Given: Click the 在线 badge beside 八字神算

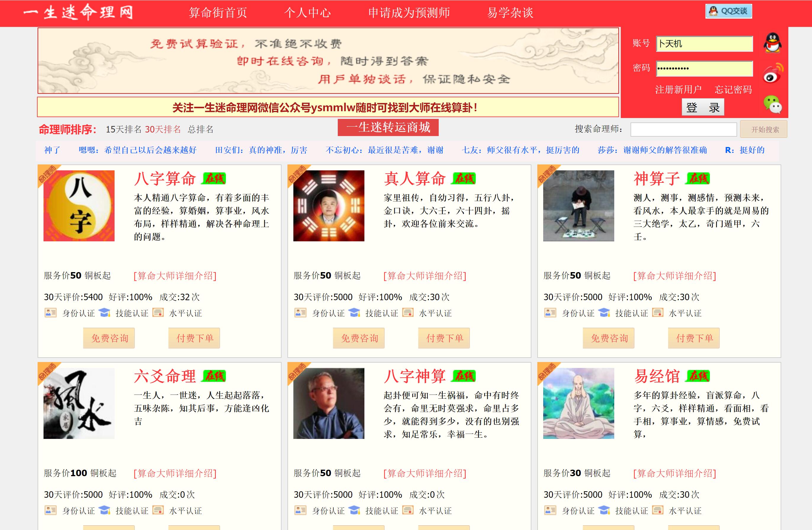Looking at the screenshot, I should tap(464, 376).
